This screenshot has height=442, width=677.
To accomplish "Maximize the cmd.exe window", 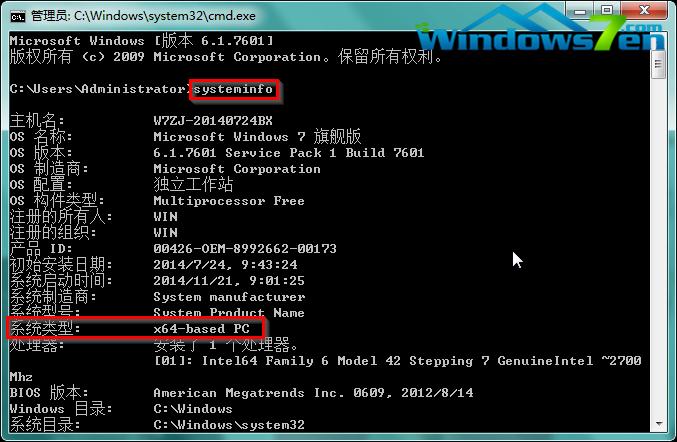I will 607,10.
